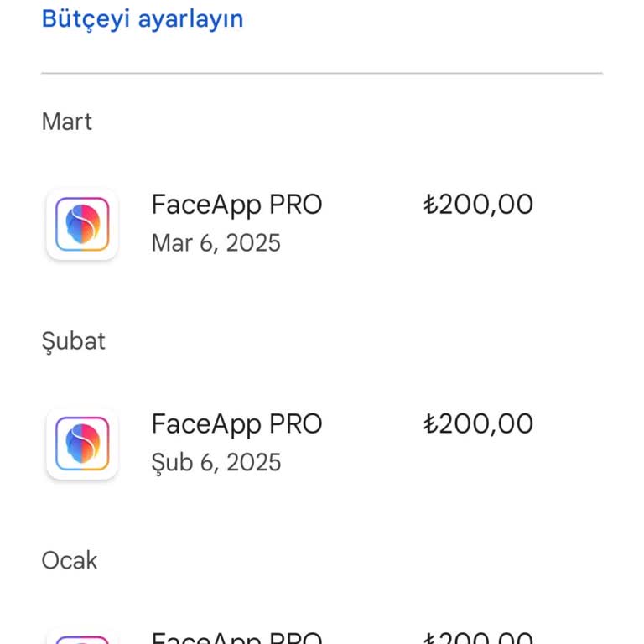Click the Şubat month heading

pos(74,341)
